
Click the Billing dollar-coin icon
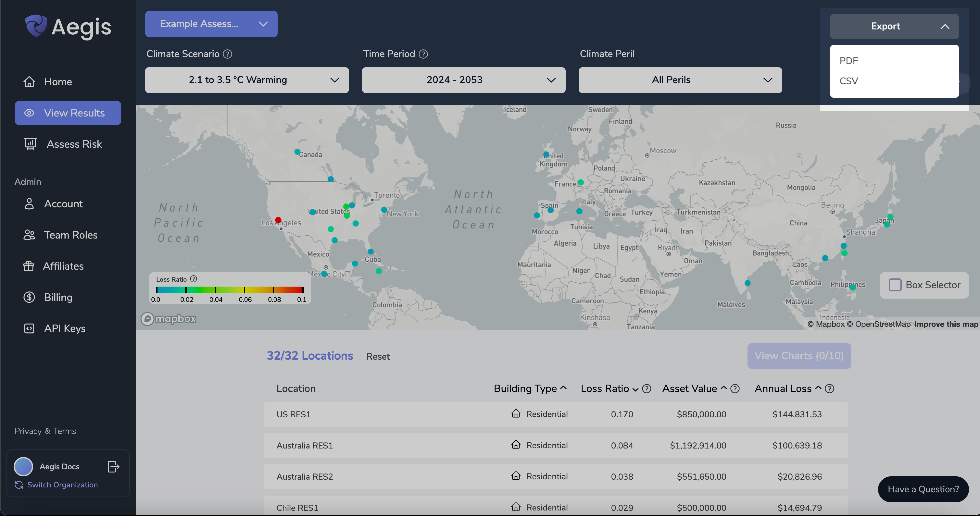click(29, 297)
